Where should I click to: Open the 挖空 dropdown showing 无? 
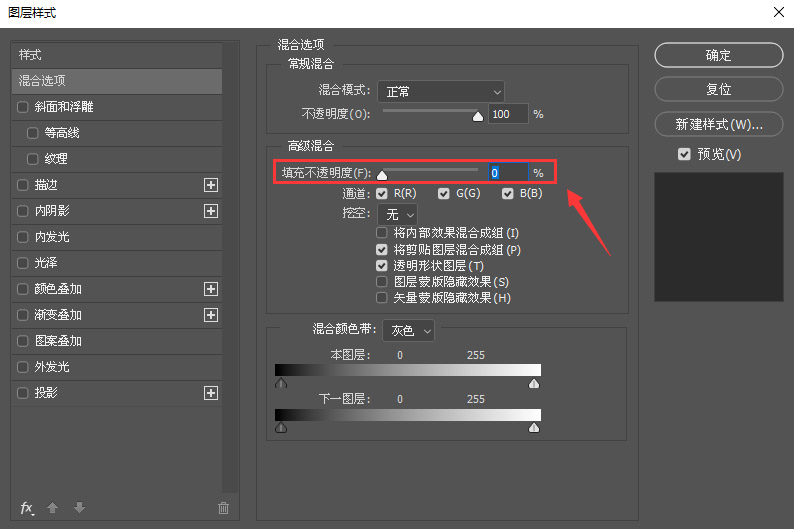pyautogui.click(x=398, y=215)
